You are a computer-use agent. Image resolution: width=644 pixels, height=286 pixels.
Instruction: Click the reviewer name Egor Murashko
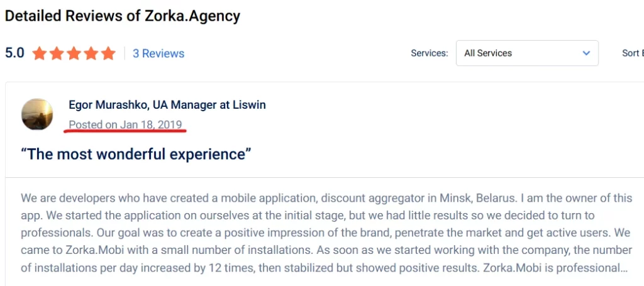click(x=108, y=105)
